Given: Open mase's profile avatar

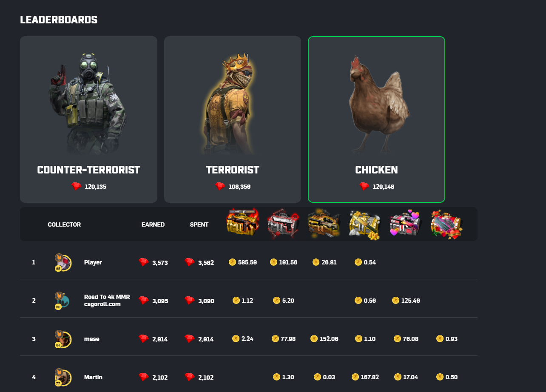Looking at the screenshot, I should coord(63,339).
